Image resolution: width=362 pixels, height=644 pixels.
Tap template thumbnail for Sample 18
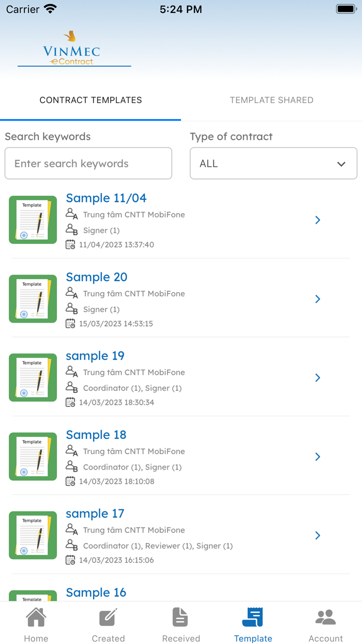(x=33, y=456)
